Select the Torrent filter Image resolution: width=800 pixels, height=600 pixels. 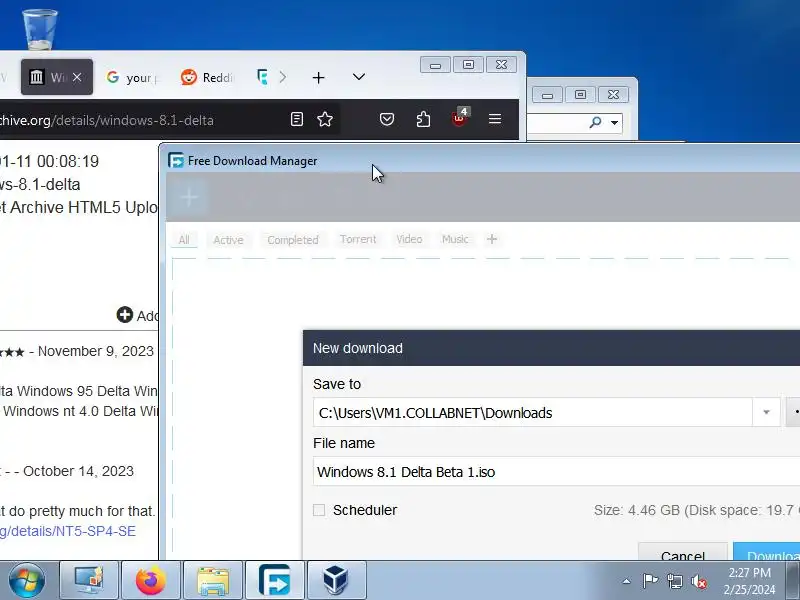(x=358, y=239)
